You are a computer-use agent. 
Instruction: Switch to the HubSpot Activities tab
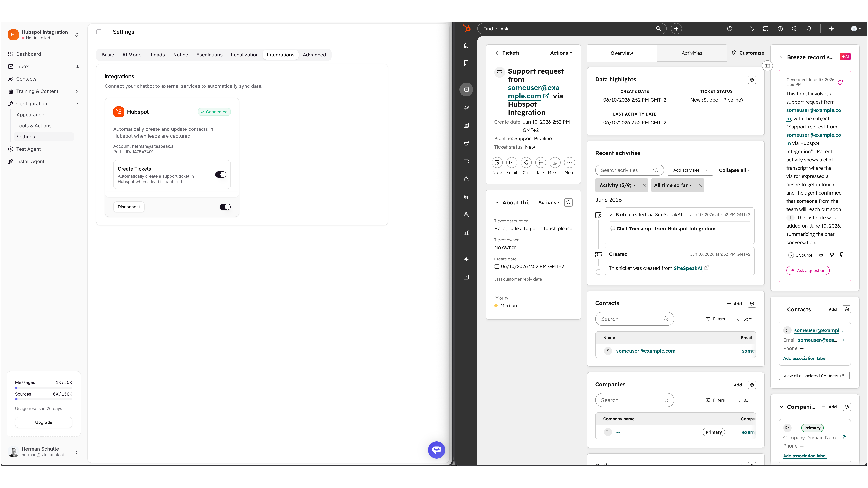tap(692, 53)
